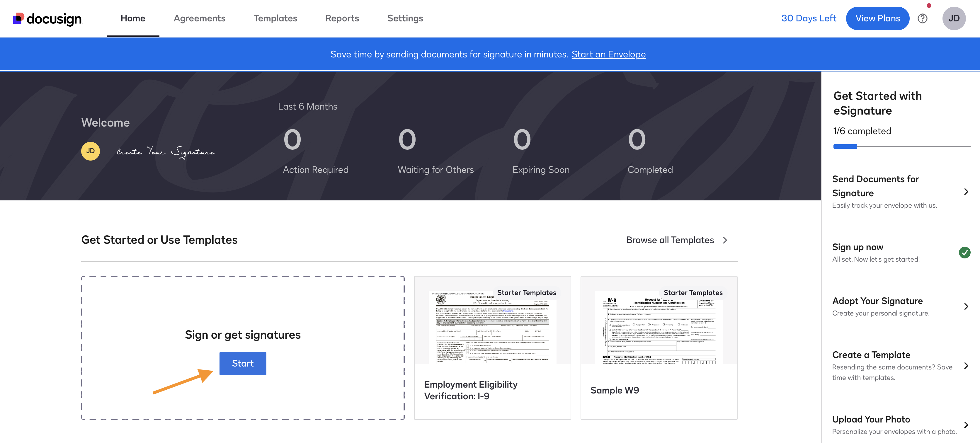Follow the Start an Envelope link
The width and height of the screenshot is (980, 443).
[x=608, y=54]
